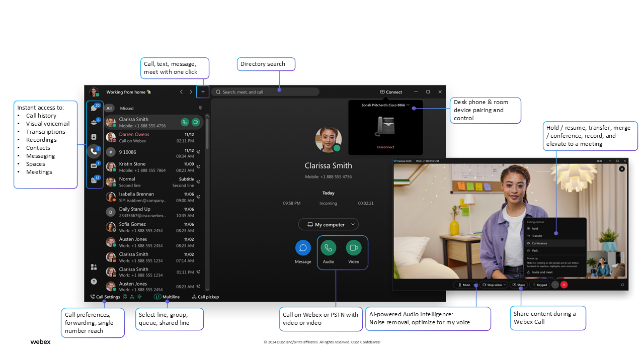Open the Contacts icon in the sidebar
Viewport: 644px width, 362px height.
[x=94, y=137]
